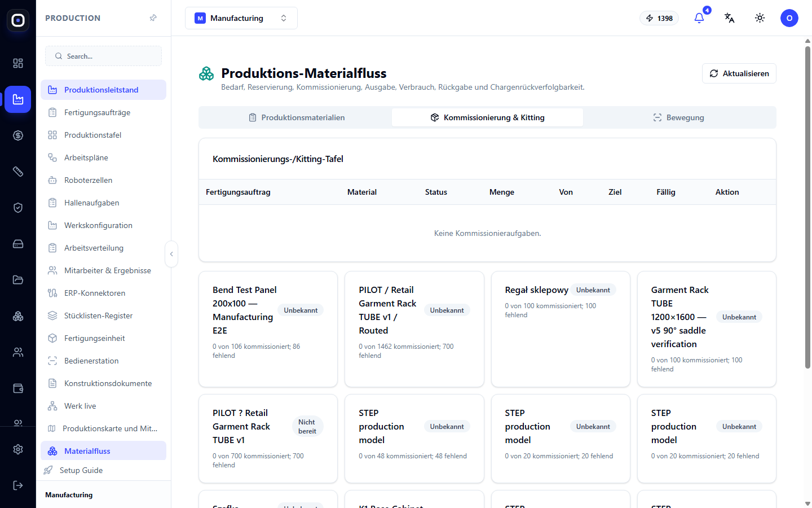812x508 pixels.
Task: Click the app logo in the left rail
Action: (18, 20)
